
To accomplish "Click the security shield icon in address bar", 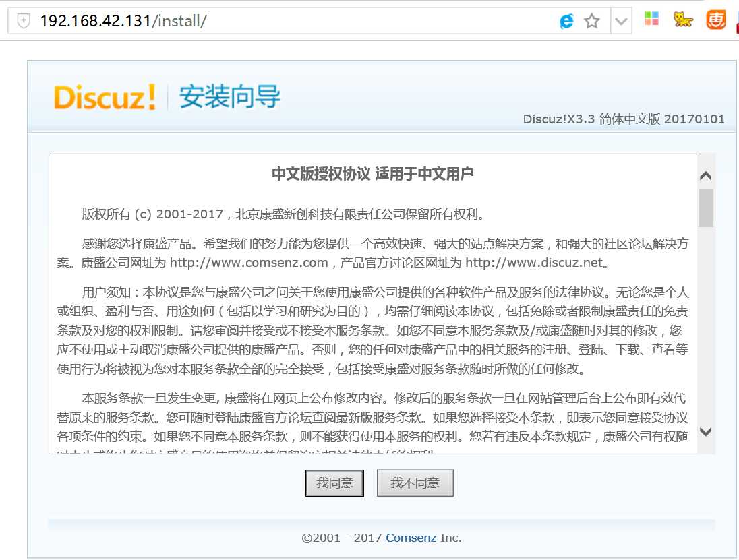I will point(24,21).
